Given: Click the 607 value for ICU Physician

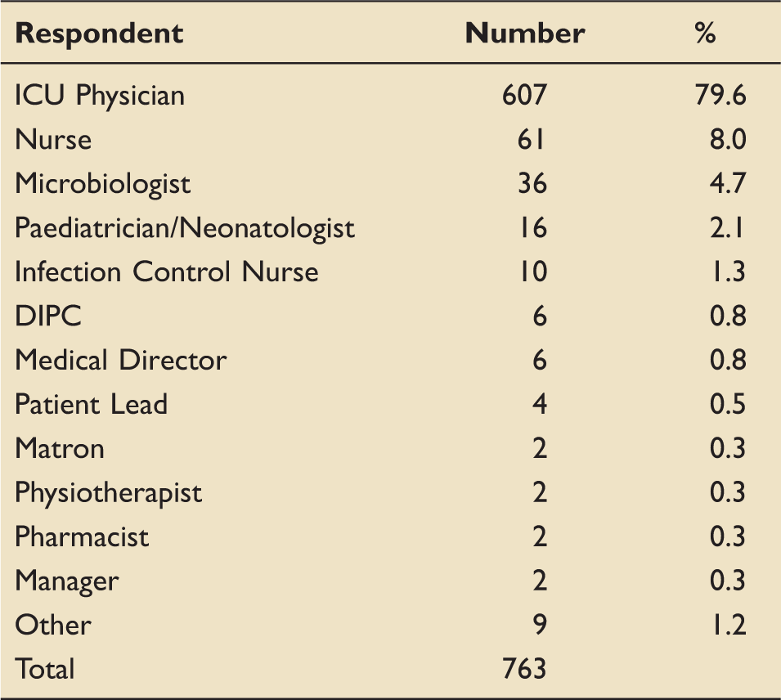Looking at the screenshot, I should (x=524, y=95).
